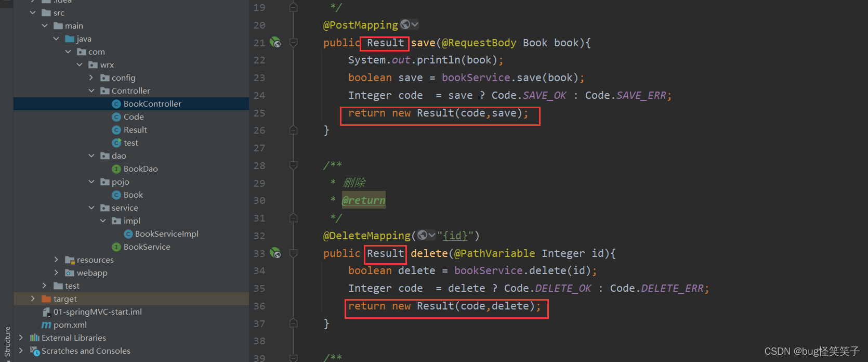Expand Scratches and Consoles chevron

pos(21,351)
